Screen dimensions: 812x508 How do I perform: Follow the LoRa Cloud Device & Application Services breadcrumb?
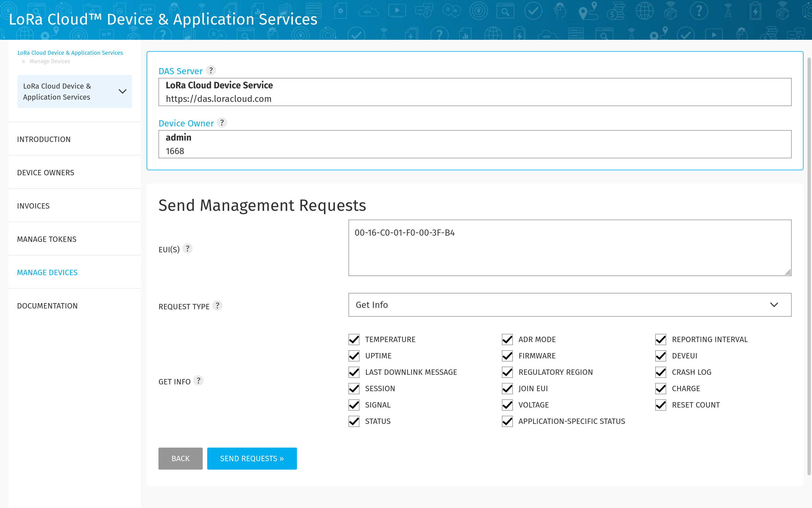coord(70,53)
